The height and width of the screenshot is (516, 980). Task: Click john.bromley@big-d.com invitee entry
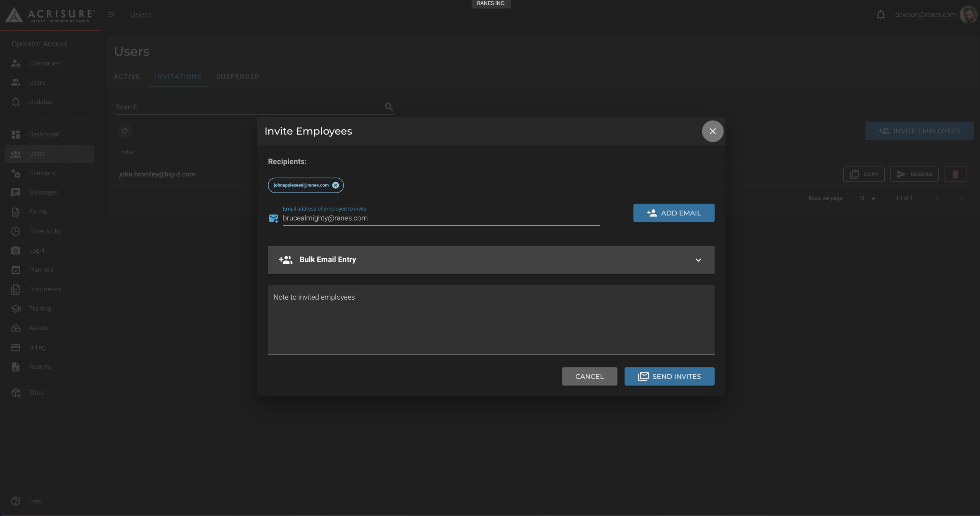[157, 174]
